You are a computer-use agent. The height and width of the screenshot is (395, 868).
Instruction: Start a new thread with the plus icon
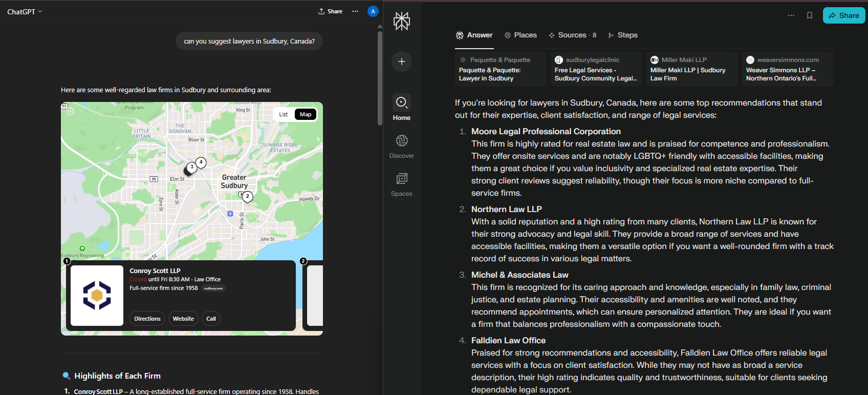pyautogui.click(x=402, y=61)
